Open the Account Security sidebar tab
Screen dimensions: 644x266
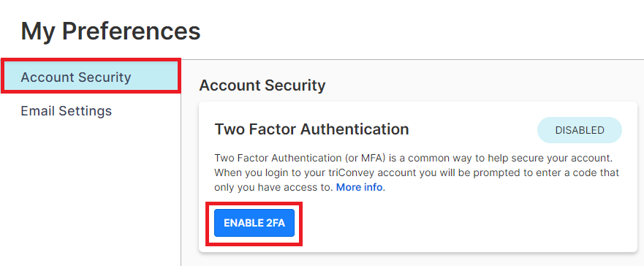pyautogui.click(x=91, y=77)
